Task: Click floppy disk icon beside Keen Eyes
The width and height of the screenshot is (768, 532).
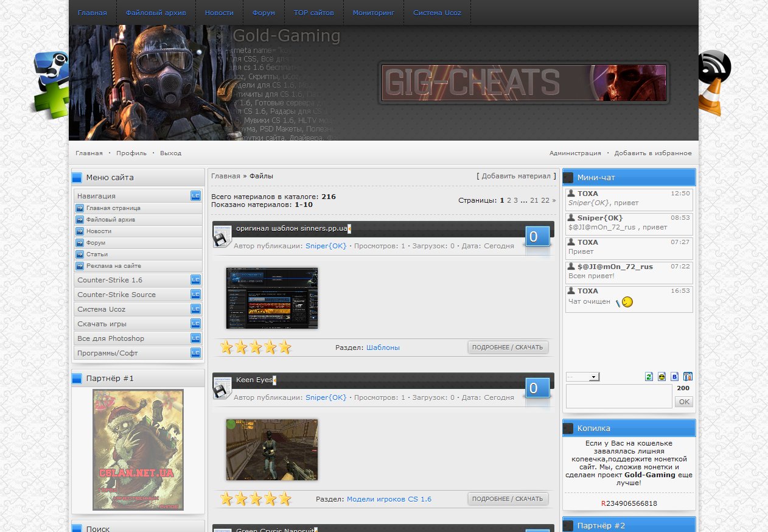Action: tap(222, 388)
